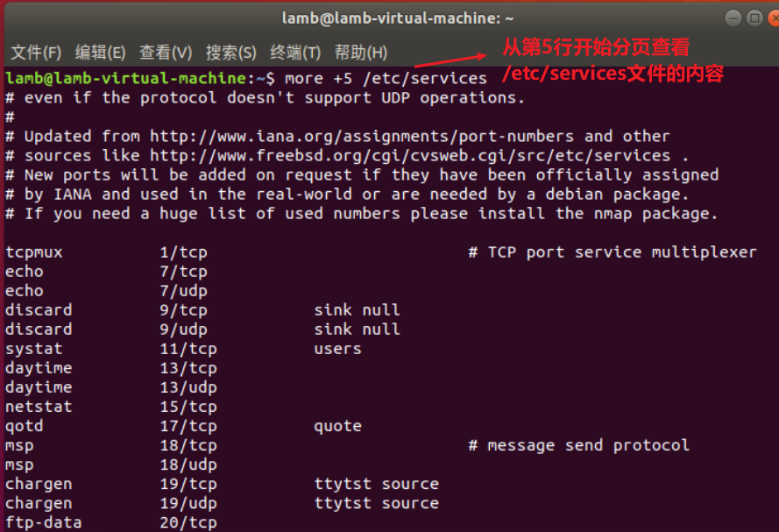Click the 'ftp-data' entry on last line
Image resolution: width=779 pixels, height=532 pixels.
tap(44, 522)
